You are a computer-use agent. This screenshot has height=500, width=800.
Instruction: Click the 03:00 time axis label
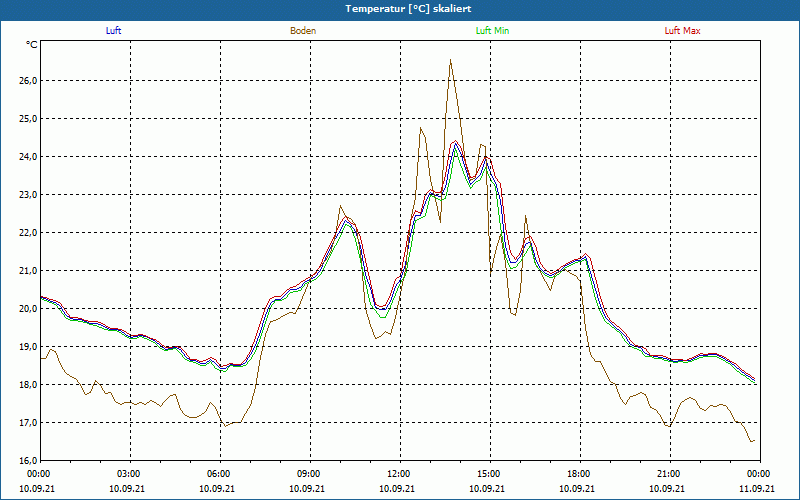[130, 474]
